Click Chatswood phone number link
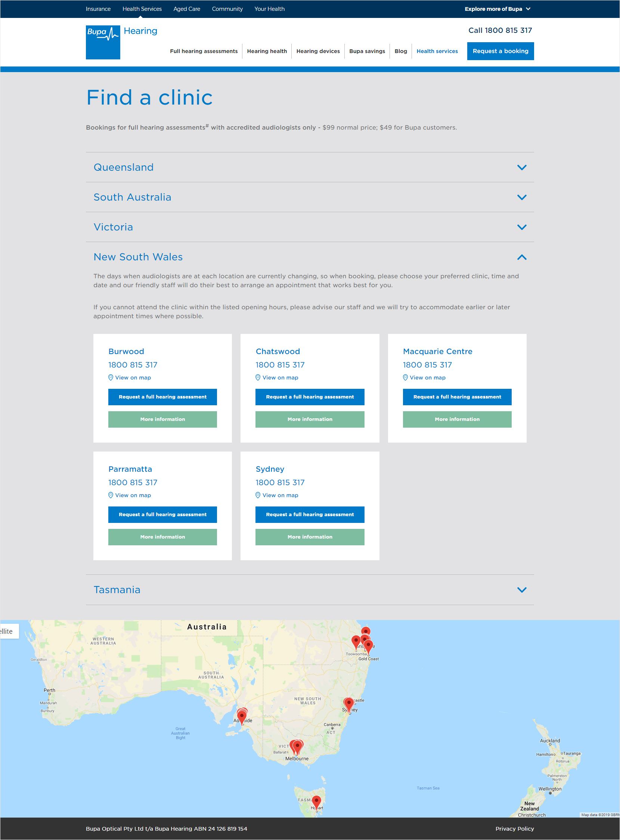 click(x=280, y=365)
